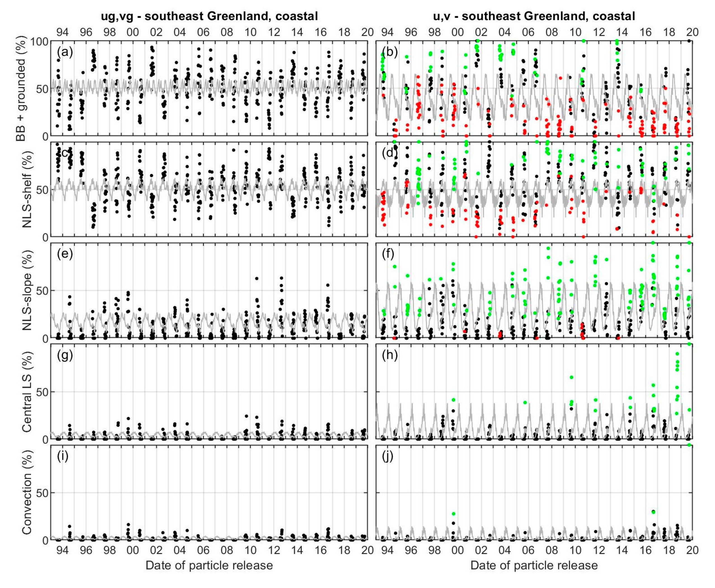
Task: Click the panel label (a)
Action: click(65, 52)
